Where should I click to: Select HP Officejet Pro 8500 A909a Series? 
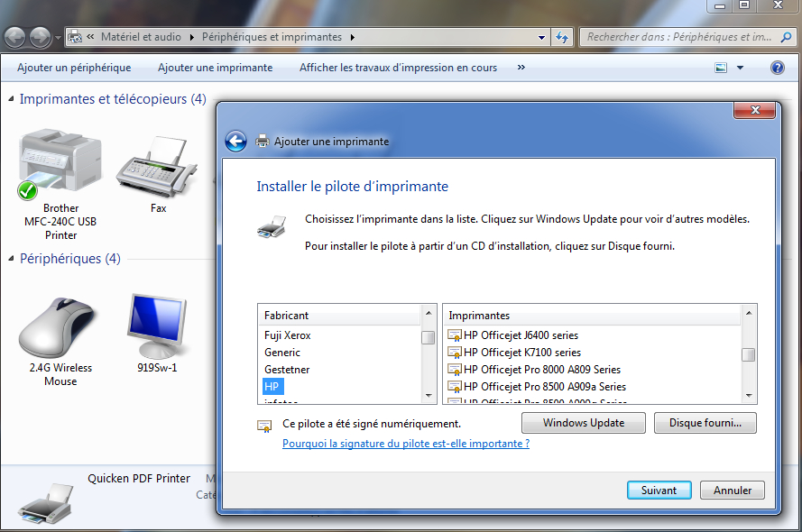tap(537, 386)
